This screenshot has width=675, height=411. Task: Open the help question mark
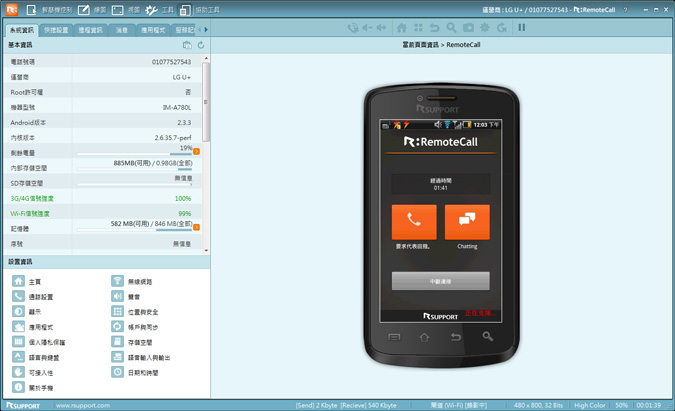(625, 10)
